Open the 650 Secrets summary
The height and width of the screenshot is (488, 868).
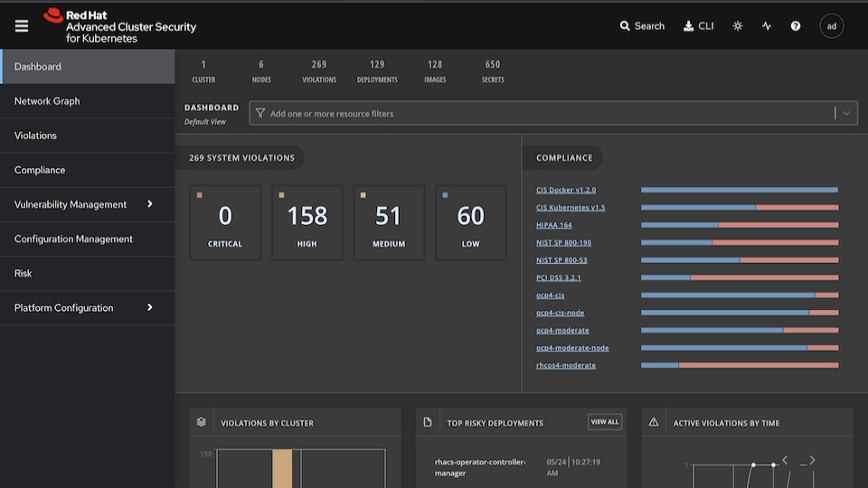493,71
